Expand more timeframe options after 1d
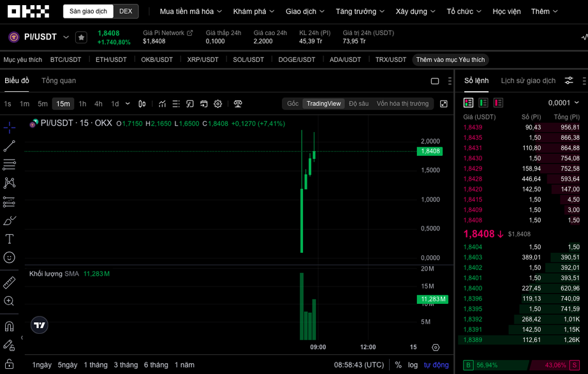The height and width of the screenshot is (374, 588). (x=128, y=103)
